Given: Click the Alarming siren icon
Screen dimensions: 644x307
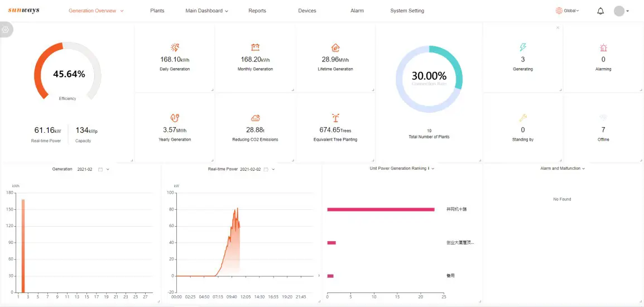Looking at the screenshot, I should pyautogui.click(x=603, y=47).
